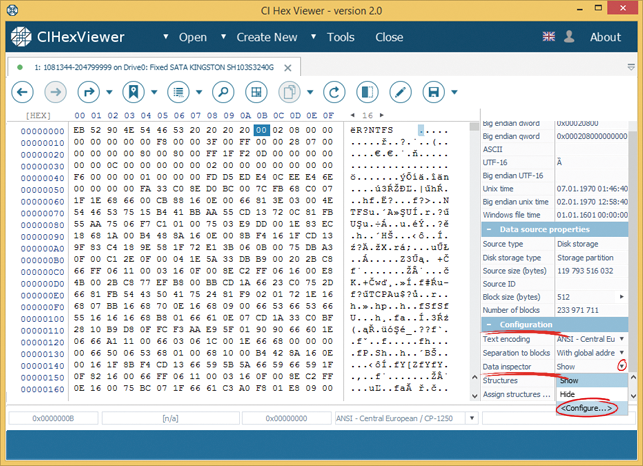Open the Tools menu
The width and height of the screenshot is (643, 466).
coord(340,37)
